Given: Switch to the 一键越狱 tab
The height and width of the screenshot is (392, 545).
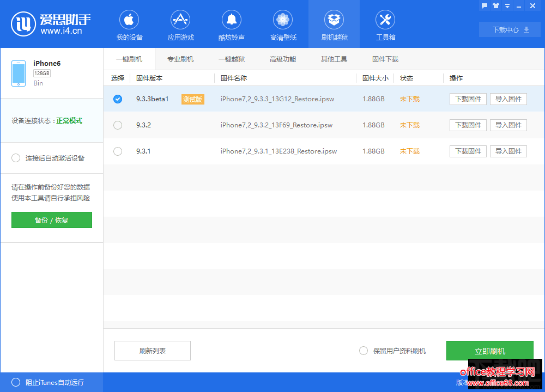Looking at the screenshot, I should [232, 59].
